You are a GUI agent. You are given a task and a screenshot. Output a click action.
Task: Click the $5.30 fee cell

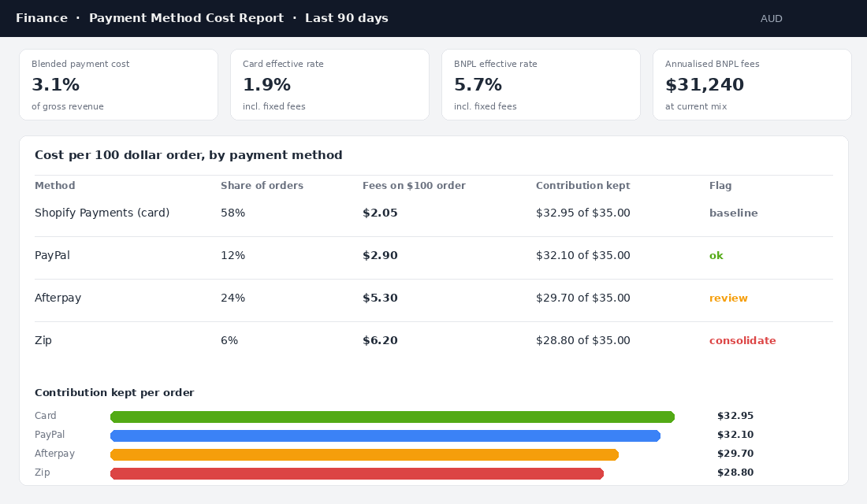[380, 298]
